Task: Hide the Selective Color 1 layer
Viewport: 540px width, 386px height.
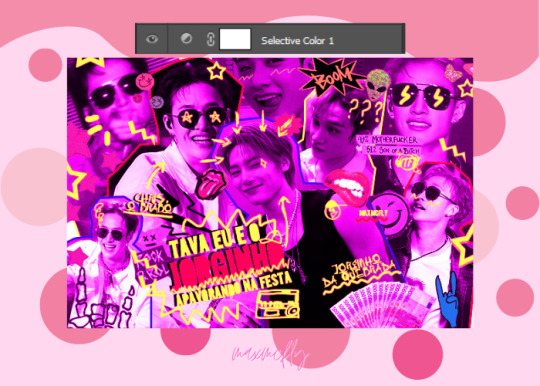Action: coord(152,39)
